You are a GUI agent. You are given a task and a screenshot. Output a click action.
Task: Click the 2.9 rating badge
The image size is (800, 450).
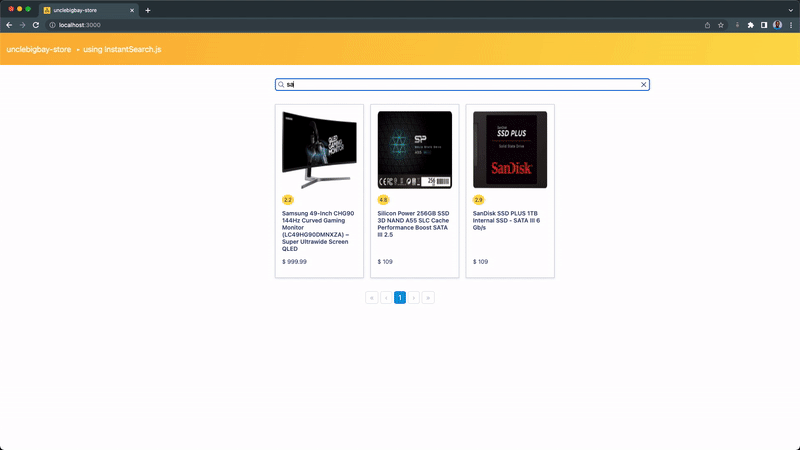point(479,200)
